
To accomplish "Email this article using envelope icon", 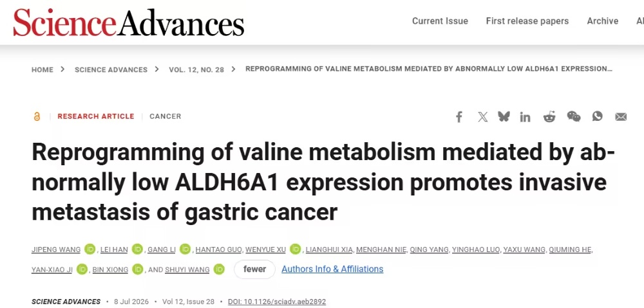I will pos(621,117).
